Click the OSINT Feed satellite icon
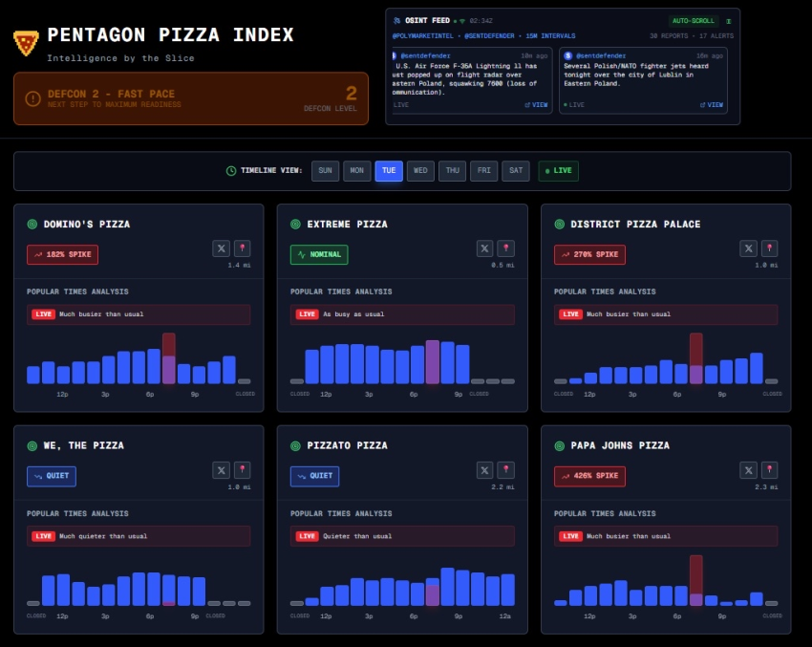Viewport: 812px width, 647px height. [x=396, y=21]
